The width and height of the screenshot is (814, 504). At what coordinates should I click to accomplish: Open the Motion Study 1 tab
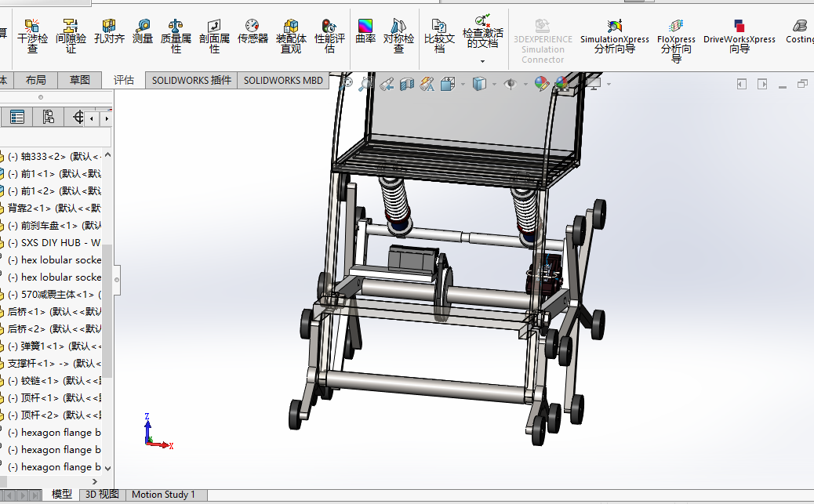tap(164, 495)
